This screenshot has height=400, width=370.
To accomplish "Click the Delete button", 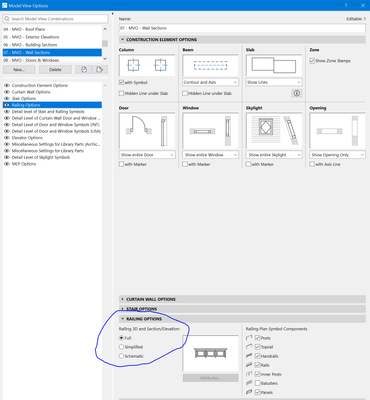I will coord(55,69).
